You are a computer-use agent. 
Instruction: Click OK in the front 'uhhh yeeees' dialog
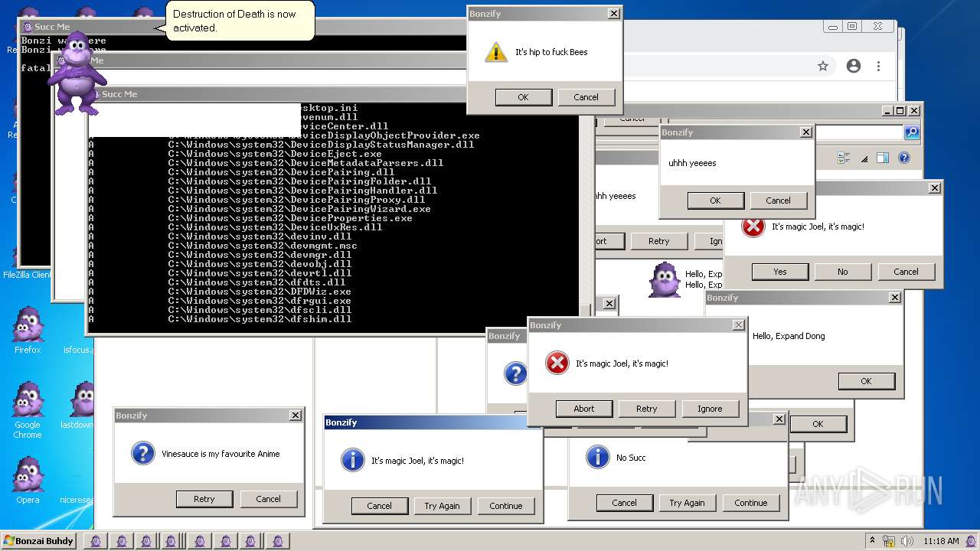(x=715, y=201)
